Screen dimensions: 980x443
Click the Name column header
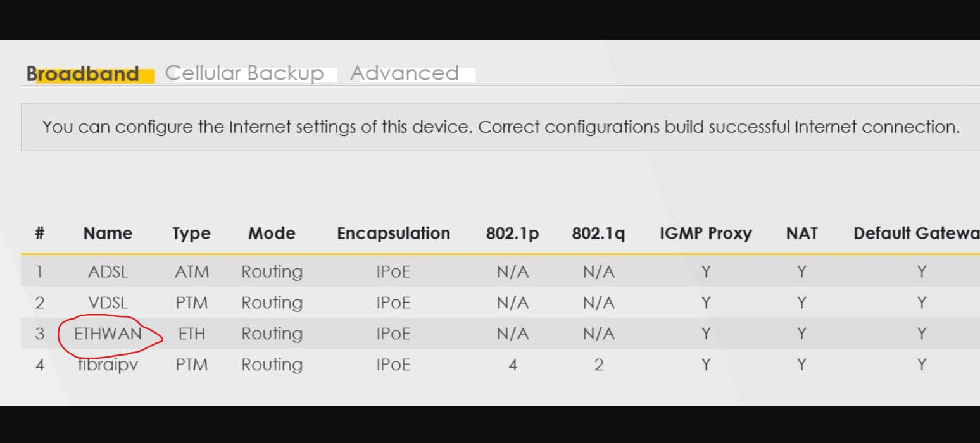108,234
